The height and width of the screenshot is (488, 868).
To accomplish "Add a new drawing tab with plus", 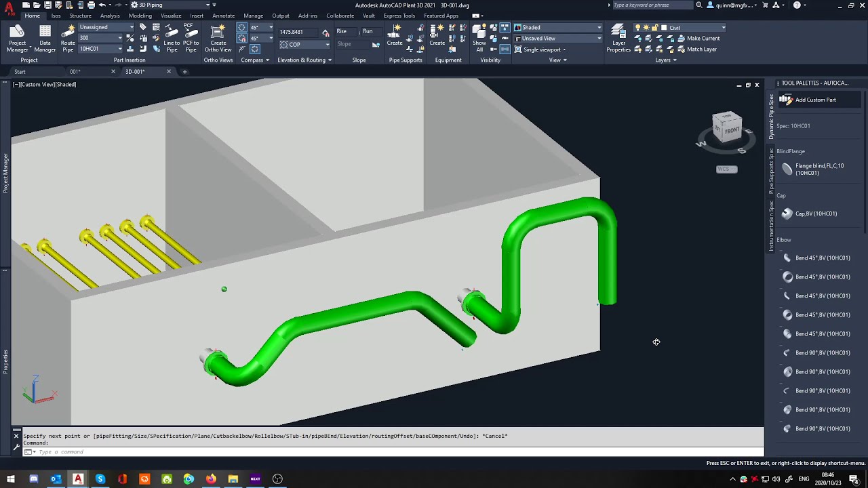I will click(x=184, y=72).
